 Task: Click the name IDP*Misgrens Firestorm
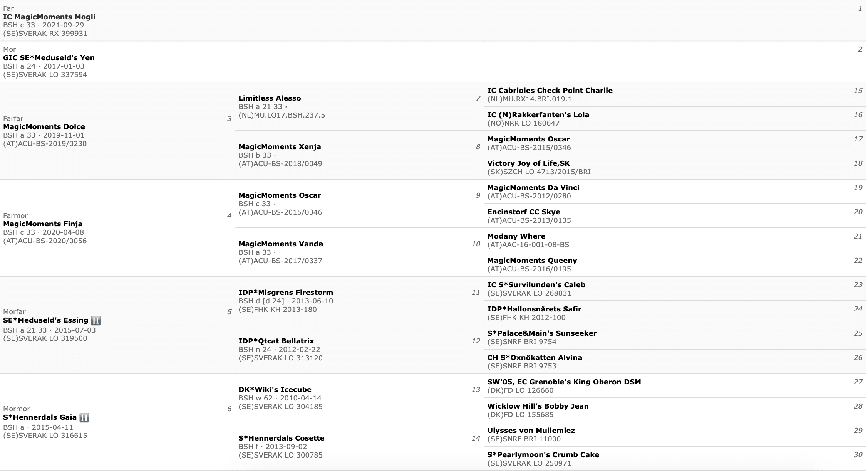pyautogui.click(x=286, y=293)
